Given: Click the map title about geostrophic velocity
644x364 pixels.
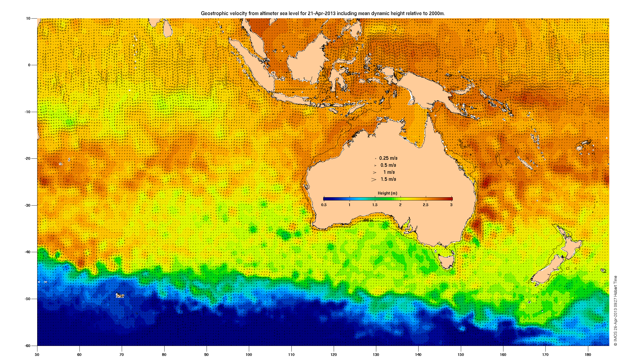Looking at the screenshot, I should [323, 13].
